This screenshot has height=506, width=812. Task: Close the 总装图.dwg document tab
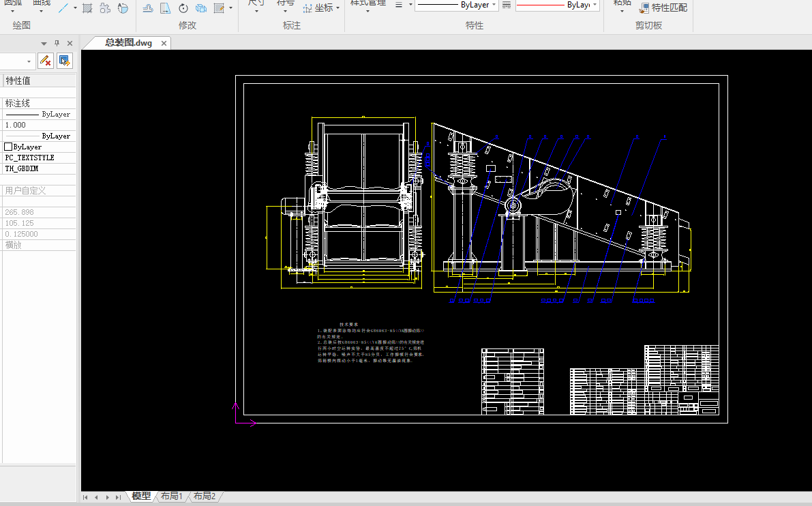coord(163,43)
